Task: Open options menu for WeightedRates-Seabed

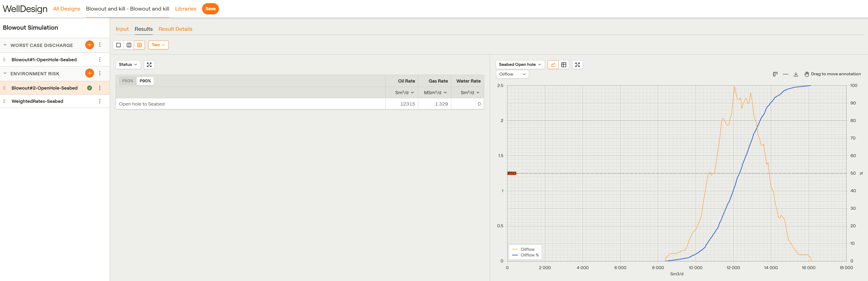Action: pyautogui.click(x=100, y=101)
